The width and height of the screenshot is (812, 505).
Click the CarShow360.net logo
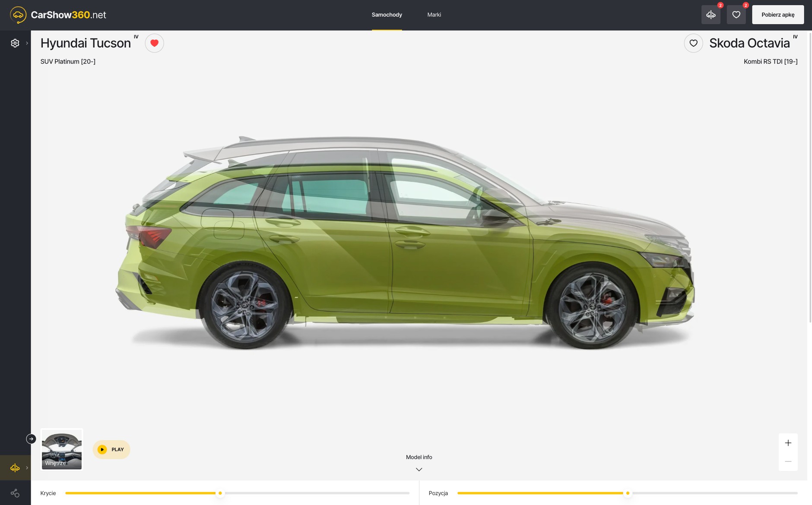tap(58, 15)
